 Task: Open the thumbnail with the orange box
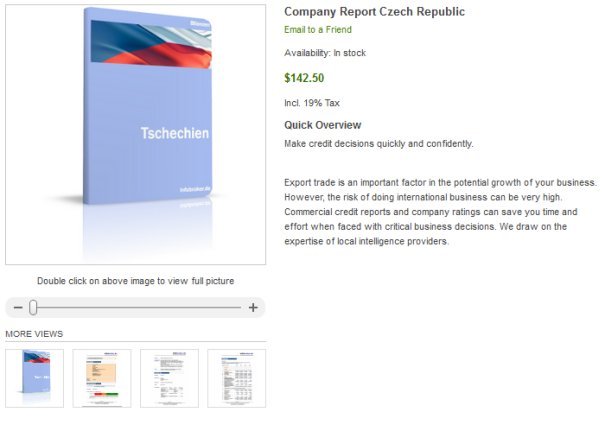click(102, 377)
